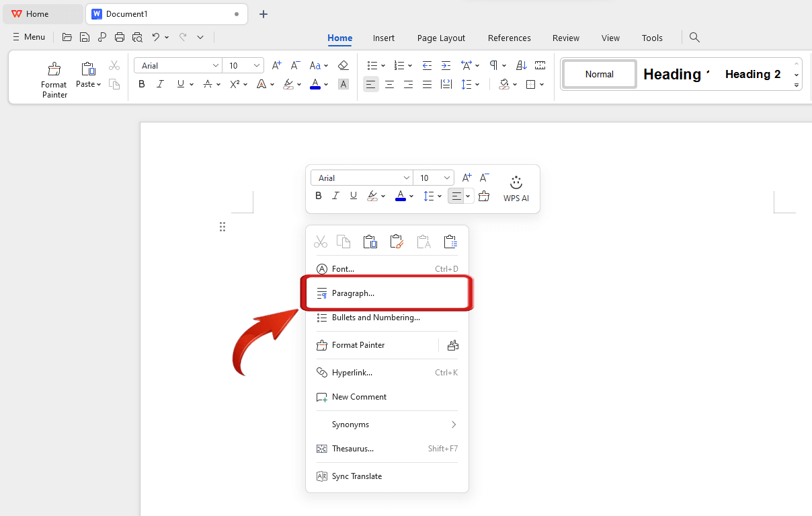Click the ribbon highlight color marker
812x516 pixels.
(288, 84)
